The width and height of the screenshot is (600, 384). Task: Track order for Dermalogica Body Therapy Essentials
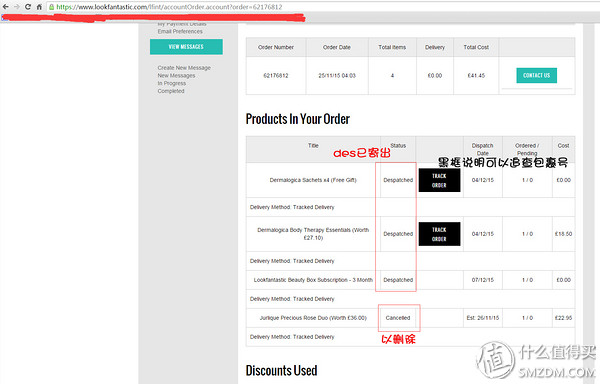coord(439,234)
